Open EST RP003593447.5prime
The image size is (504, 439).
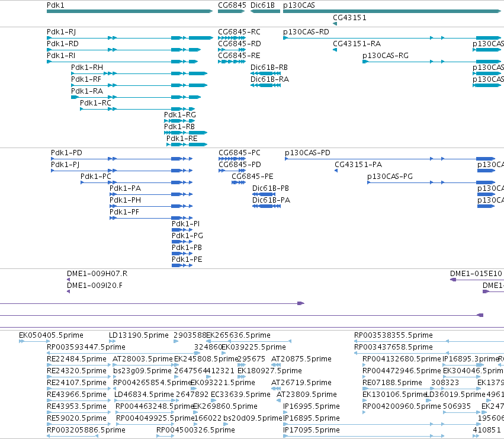click(x=86, y=347)
